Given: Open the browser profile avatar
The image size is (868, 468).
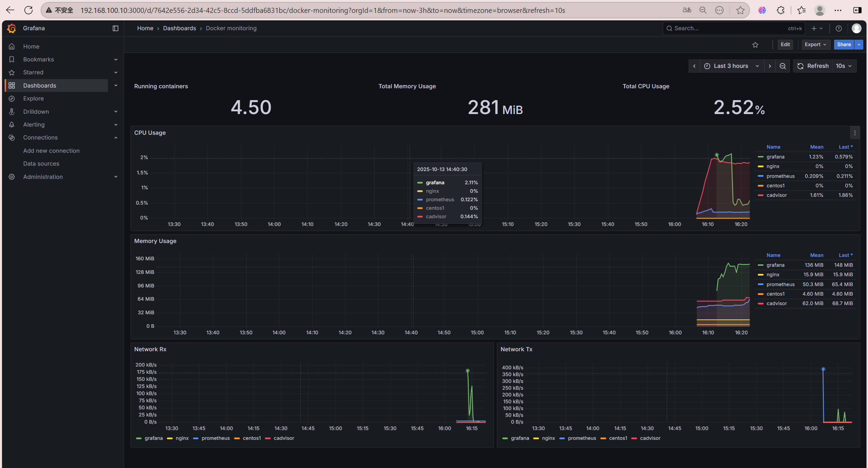Looking at the screenshot, I should [x=819, y=10].
